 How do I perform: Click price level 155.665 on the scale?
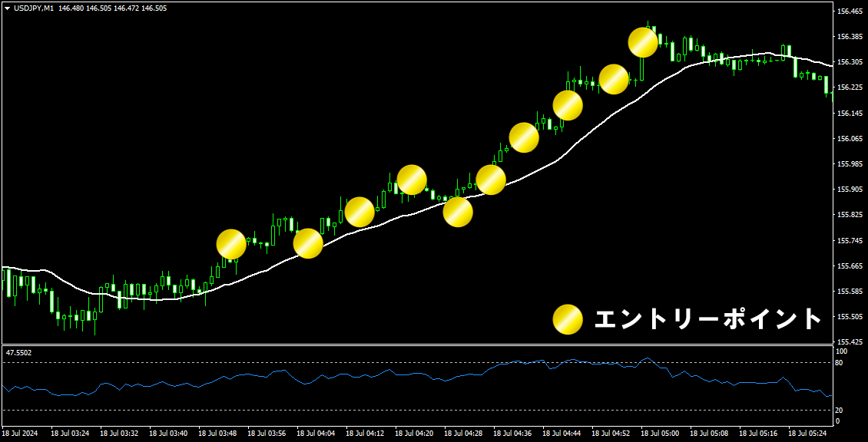click(x=849, y=266)
